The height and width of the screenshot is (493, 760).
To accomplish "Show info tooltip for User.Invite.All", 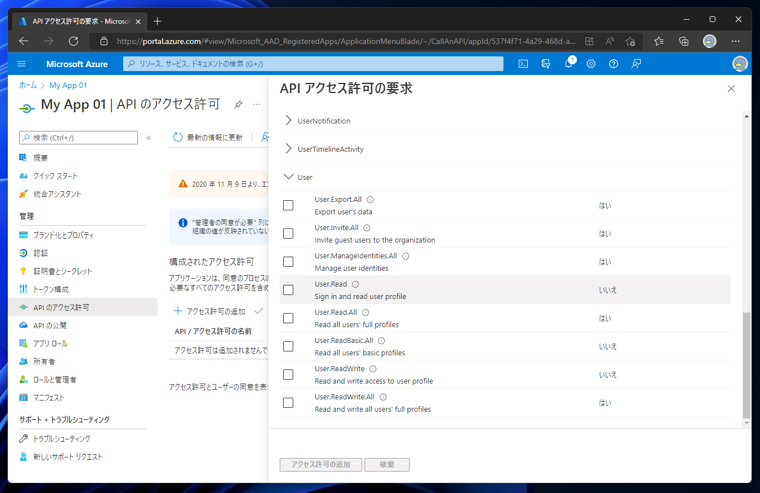I will click(367, 228).
